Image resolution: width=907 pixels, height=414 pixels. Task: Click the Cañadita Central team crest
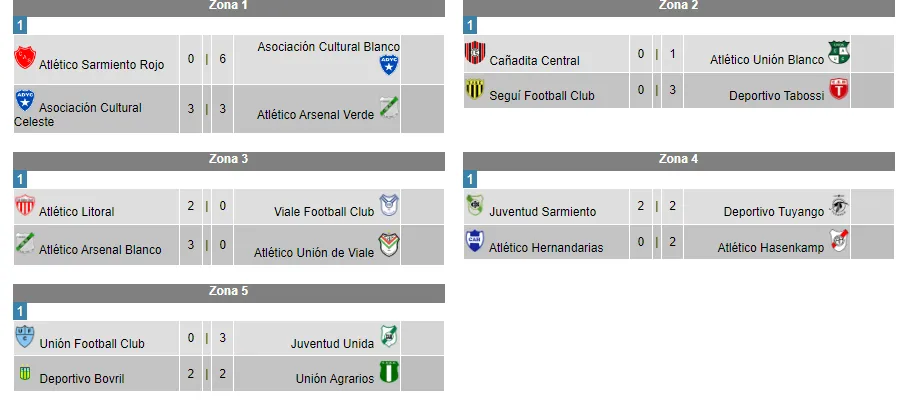(x=475, y=53)
